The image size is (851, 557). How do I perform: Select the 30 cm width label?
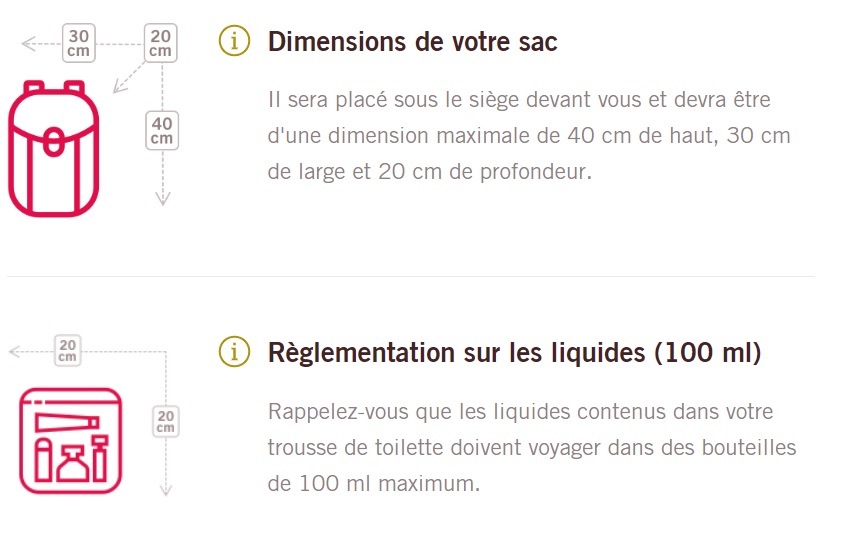[x=77, y=43]
